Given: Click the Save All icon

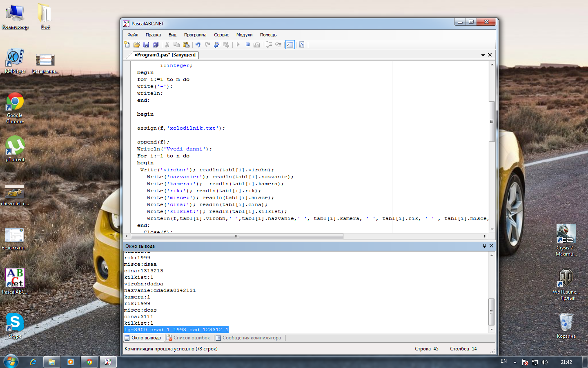Looking at the screenshot, I should tap(156, 45).
